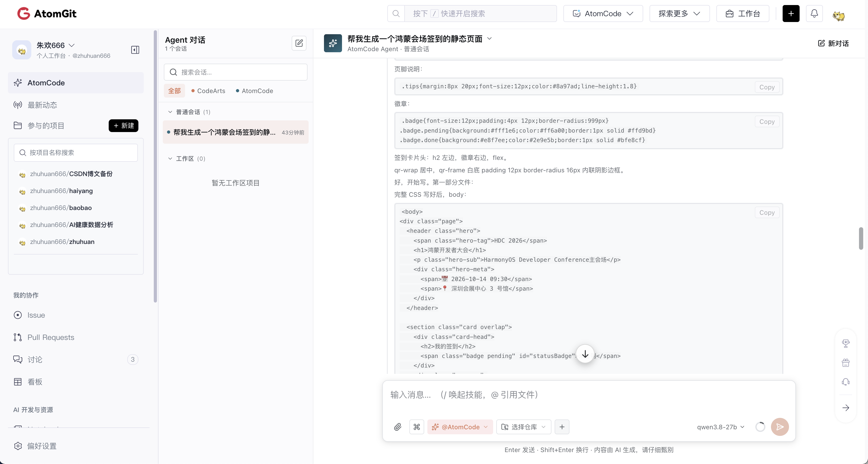Jump to bottom with down arrow button
The width and height of the screenshot is (868, 464).
(585, 354)
